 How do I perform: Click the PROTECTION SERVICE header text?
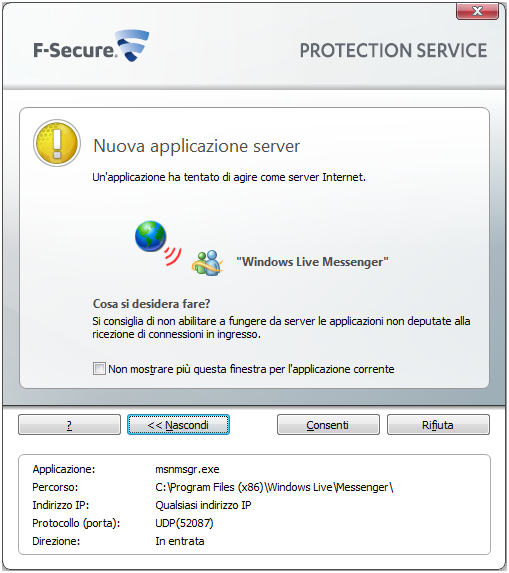point(394,50)
